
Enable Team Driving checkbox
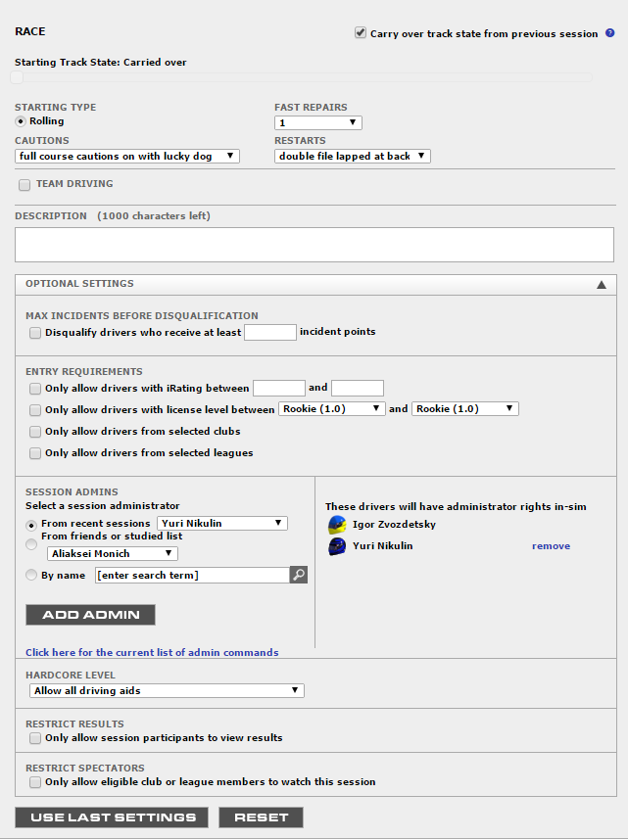(x=24, y=184)
